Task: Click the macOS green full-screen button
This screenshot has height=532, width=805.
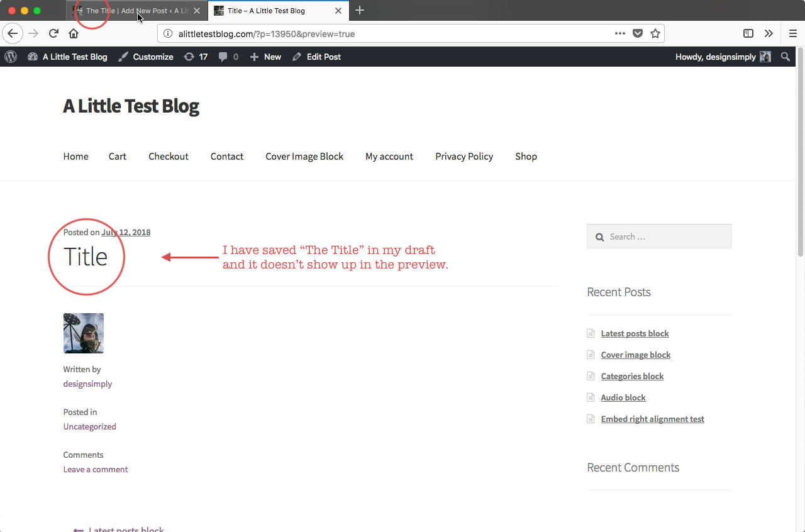Action: pos(37,11)
